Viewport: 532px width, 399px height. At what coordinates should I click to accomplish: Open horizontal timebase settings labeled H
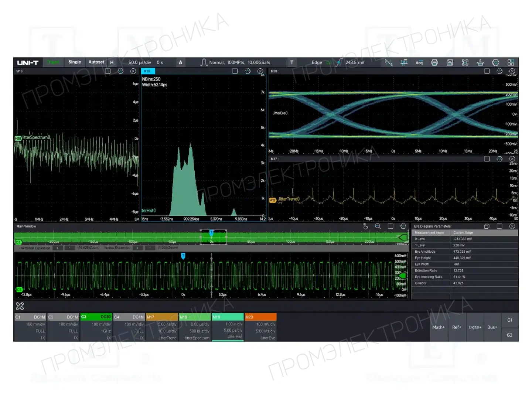pyautogui.click(x=112, y=62)
